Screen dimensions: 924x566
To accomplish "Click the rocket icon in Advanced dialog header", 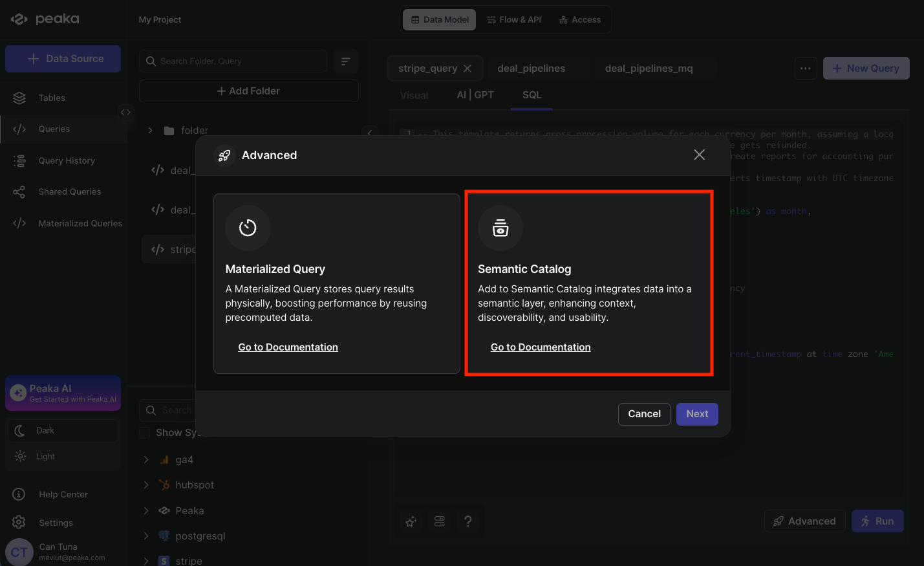I will coord(224,155).
